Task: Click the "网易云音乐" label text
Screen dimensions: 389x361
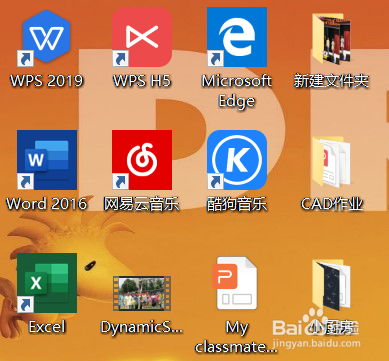Action: (142, 204)
